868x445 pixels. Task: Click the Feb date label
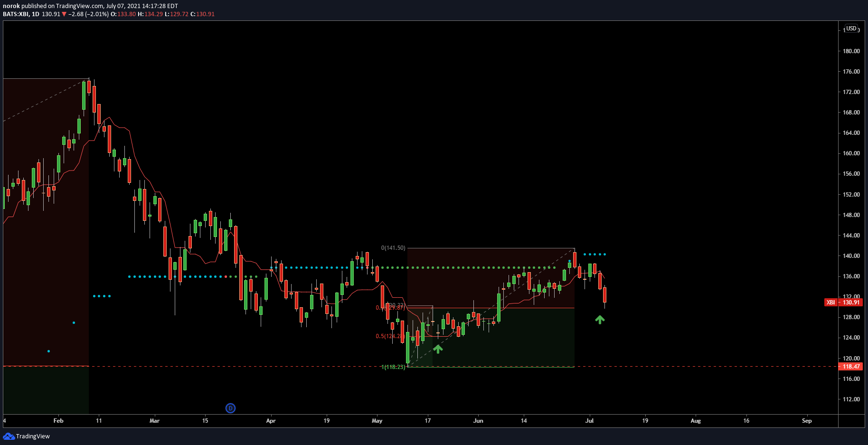[58, 420]
